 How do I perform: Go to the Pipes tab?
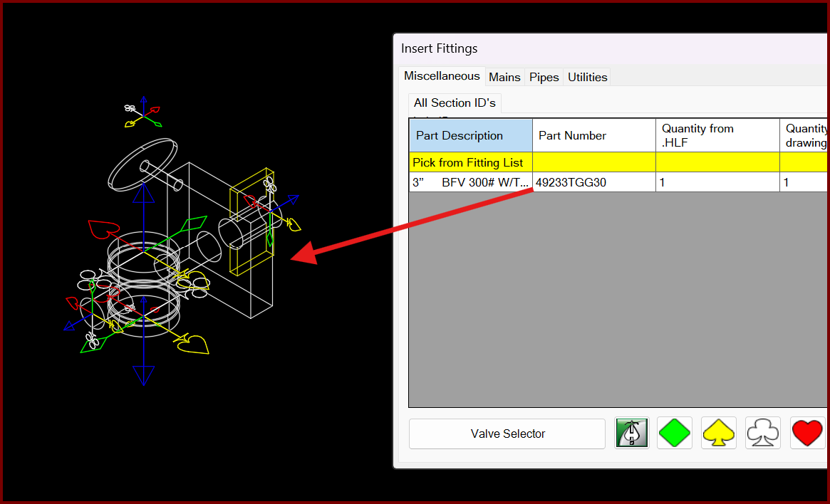(x=544, y=77)
